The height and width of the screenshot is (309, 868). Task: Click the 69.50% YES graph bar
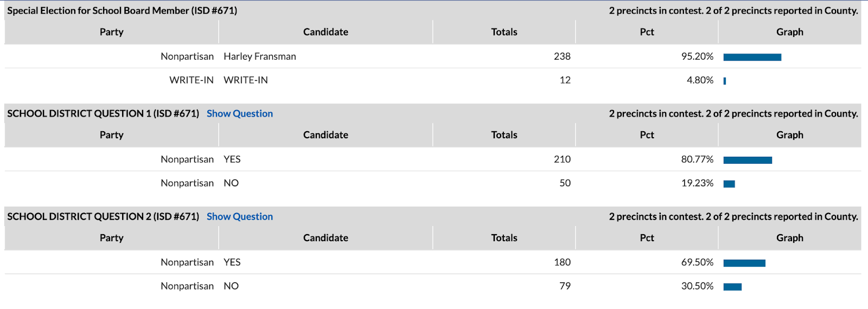coord(744,263)
